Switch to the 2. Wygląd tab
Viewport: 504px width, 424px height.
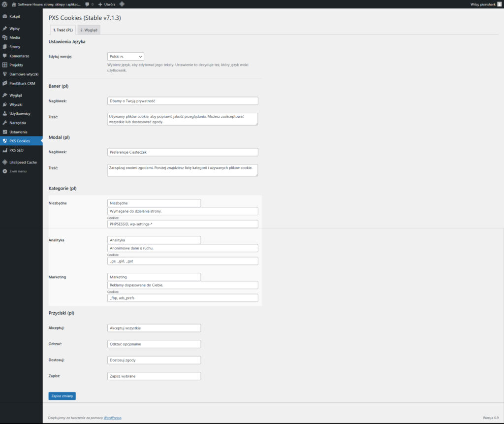tap(89, 30)
